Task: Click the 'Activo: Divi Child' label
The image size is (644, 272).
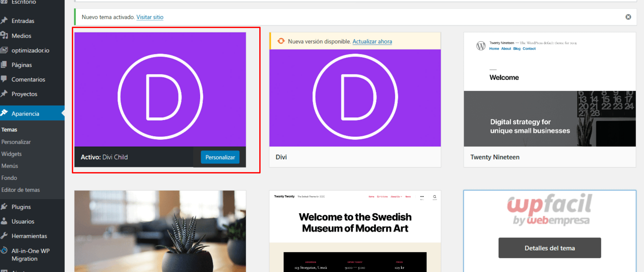Action: pos(104,157)
